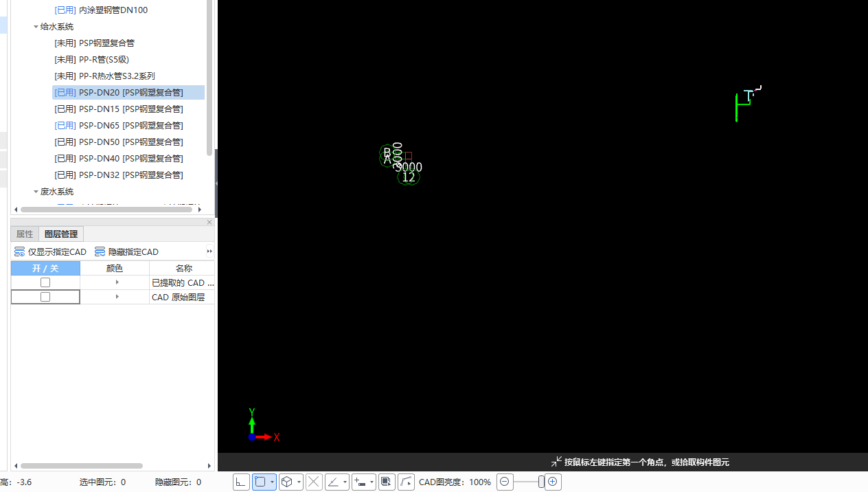868x492 pixels.
Task: Click the 选中图元: 0 status text
Action: pos(103,482)
